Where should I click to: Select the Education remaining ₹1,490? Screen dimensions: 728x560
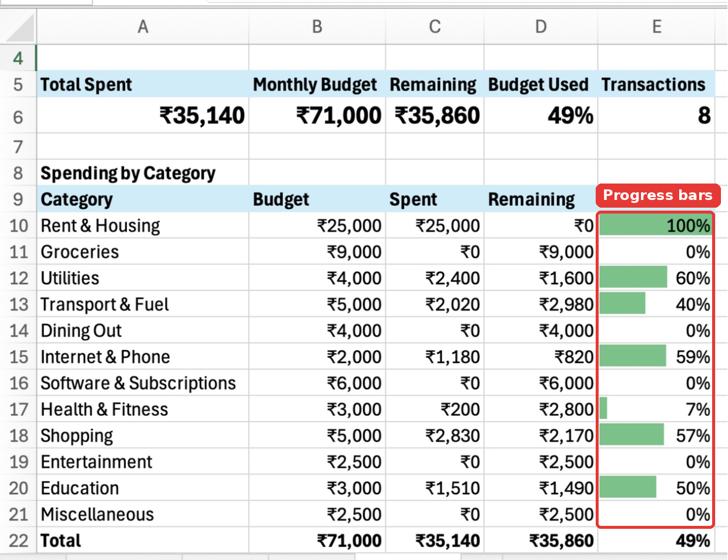[541, 488]
